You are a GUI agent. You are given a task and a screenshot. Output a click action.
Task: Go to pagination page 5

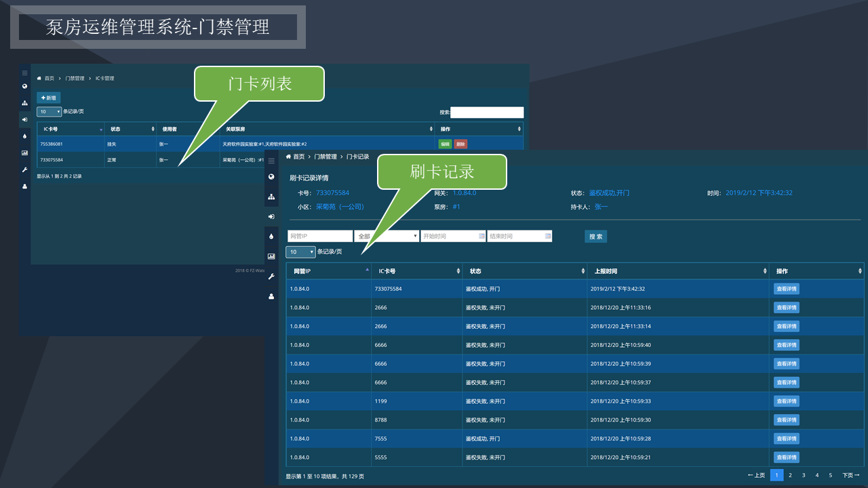pyautogui.click(x=830, y=475)
